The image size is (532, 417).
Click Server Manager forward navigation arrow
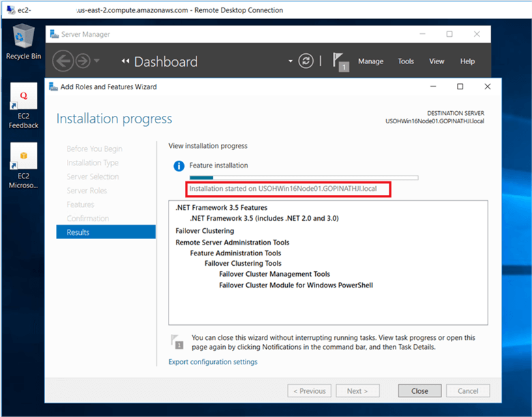[83, 61]
